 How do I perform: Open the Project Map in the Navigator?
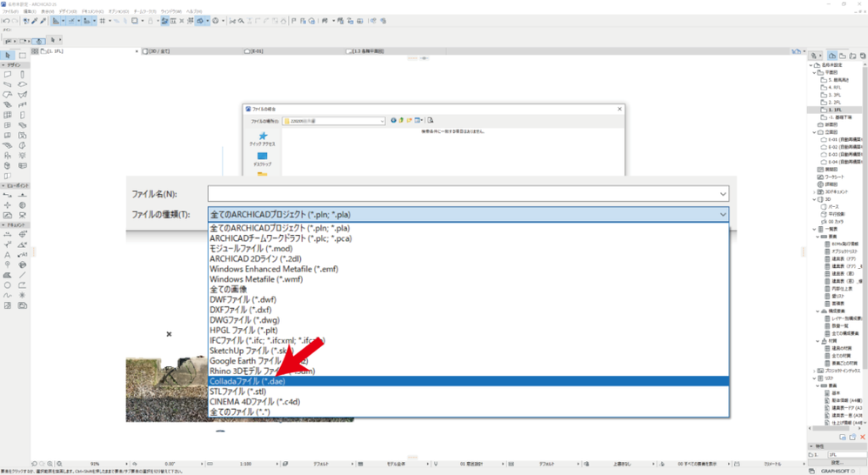click(832, 56)
